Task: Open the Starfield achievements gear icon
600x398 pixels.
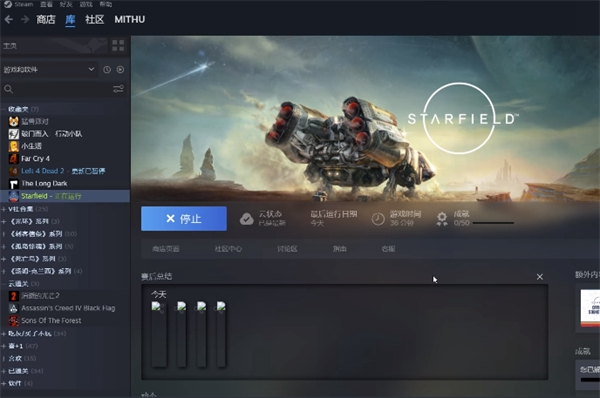Action: point(442,219)
